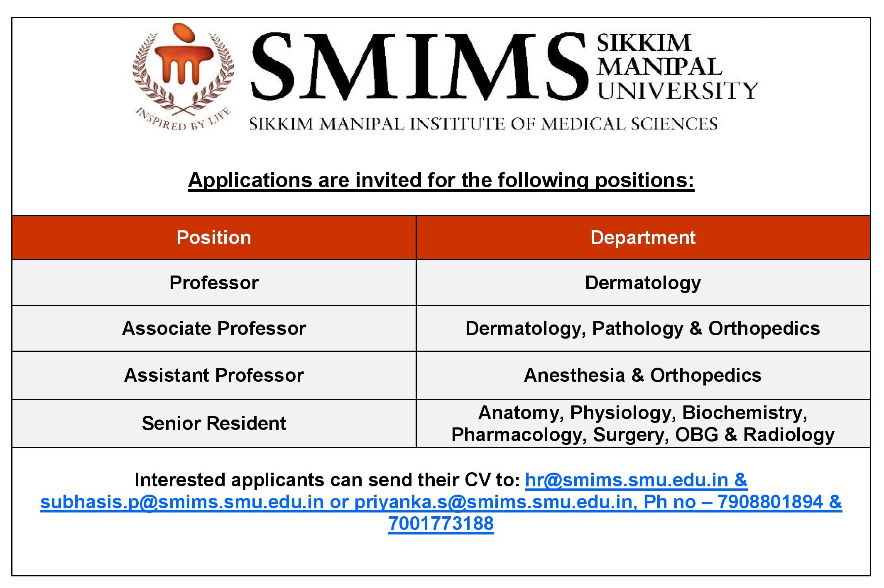This screenshot has width=884, height=588.
Task: Click the Position column header
Action: 214,238
